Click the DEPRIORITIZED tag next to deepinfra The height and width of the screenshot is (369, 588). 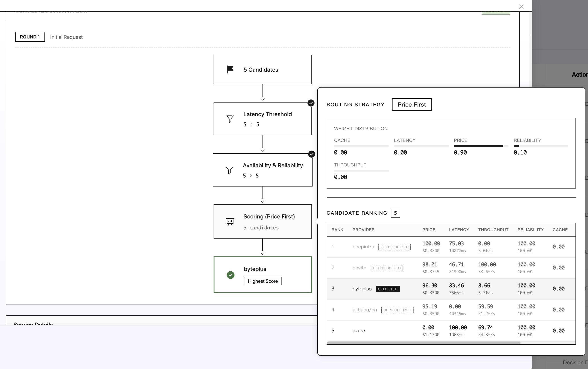pos(395,247)
